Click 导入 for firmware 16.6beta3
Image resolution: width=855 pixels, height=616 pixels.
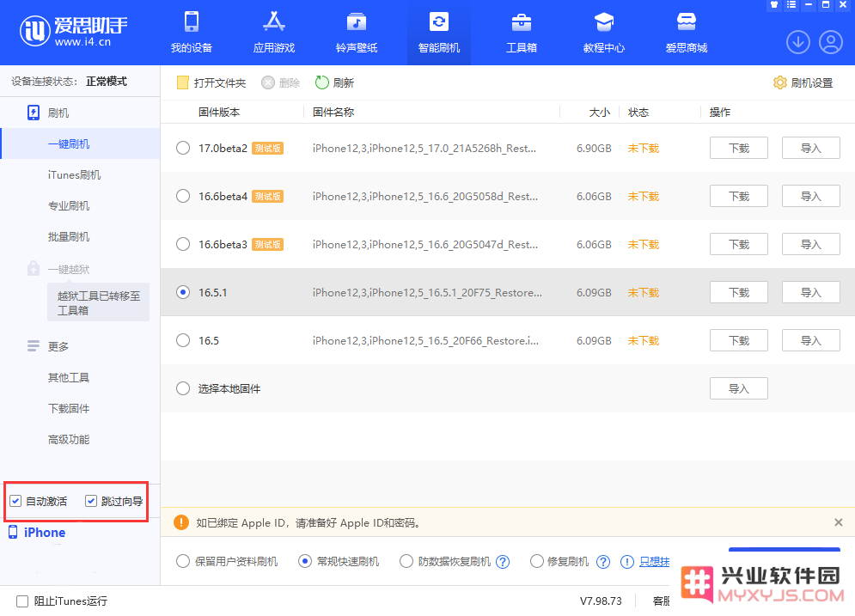811,244
